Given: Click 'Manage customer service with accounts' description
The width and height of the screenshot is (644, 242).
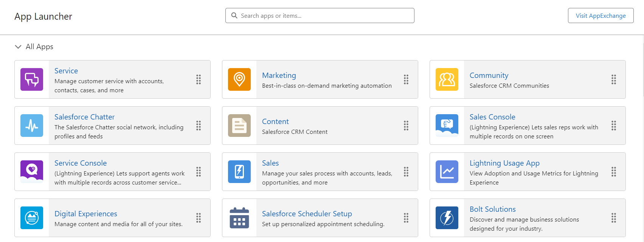Looking at the screenshot, I should [109, 86].
